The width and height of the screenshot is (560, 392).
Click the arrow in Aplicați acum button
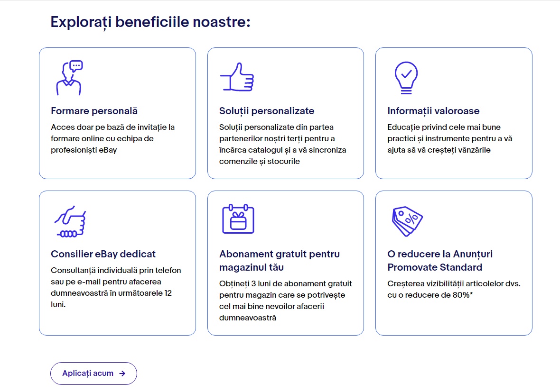(x=122, y=374)
